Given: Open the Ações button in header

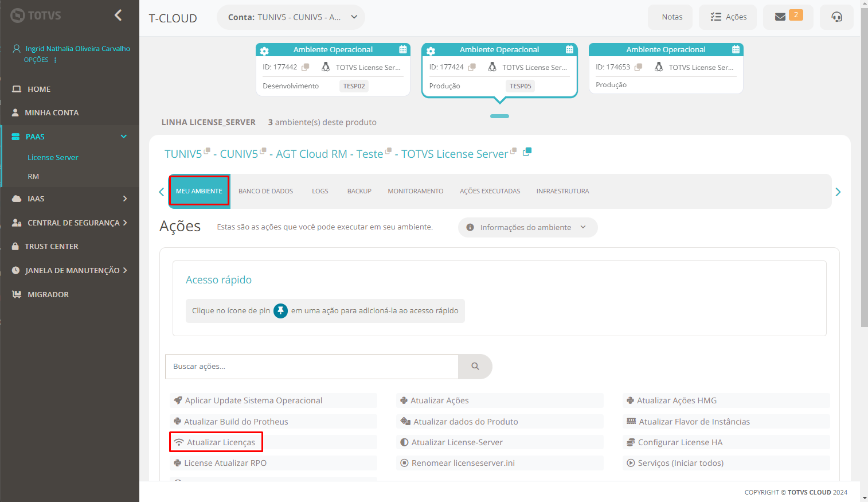Looking at the screenshot, I should pos(728,17).
